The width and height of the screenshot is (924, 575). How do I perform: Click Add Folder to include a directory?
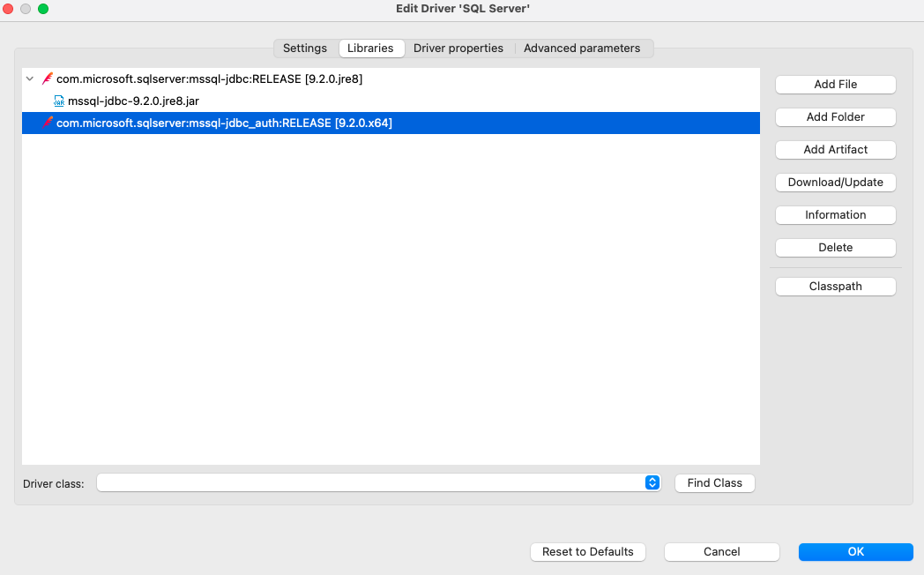pyautogui.click(x=835, y=116)
